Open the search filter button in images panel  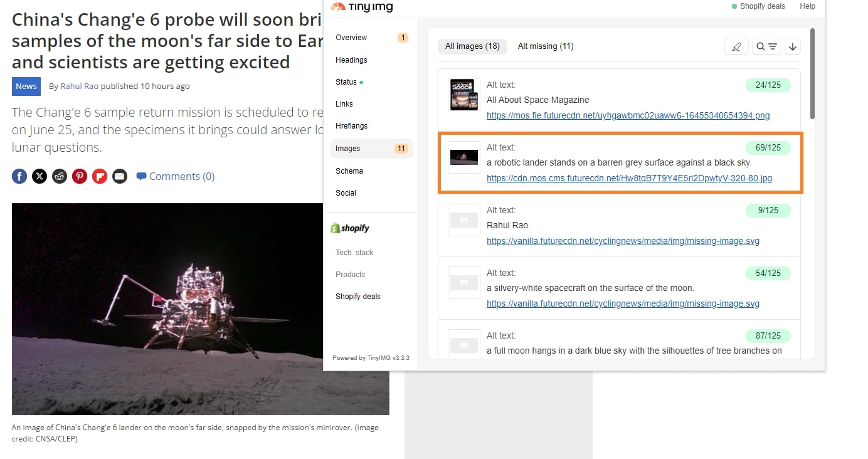pos(766,46)
